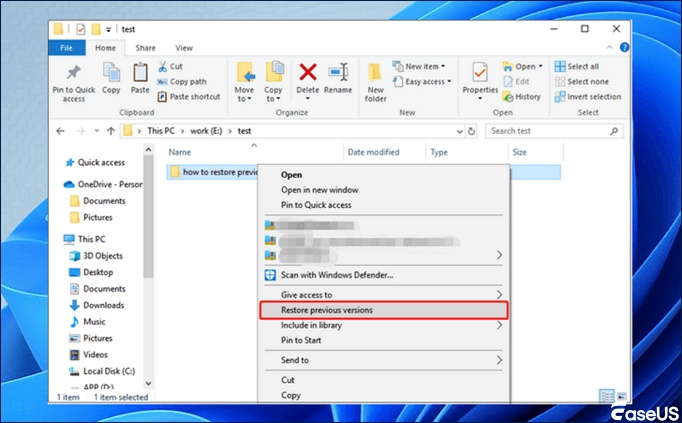Click Copy path in Clipboard group
The width and height of the screenshot is (682, 423).
[x=186, y=81]
